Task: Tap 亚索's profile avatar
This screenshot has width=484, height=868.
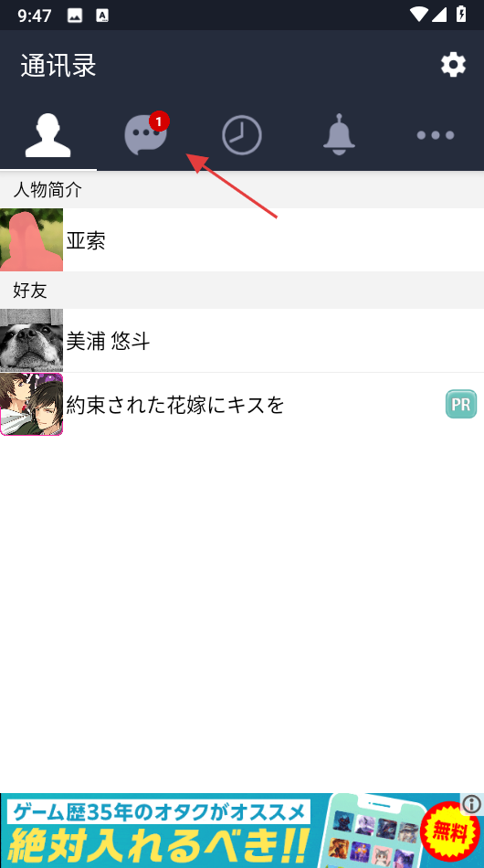Action: click(32, 239)
